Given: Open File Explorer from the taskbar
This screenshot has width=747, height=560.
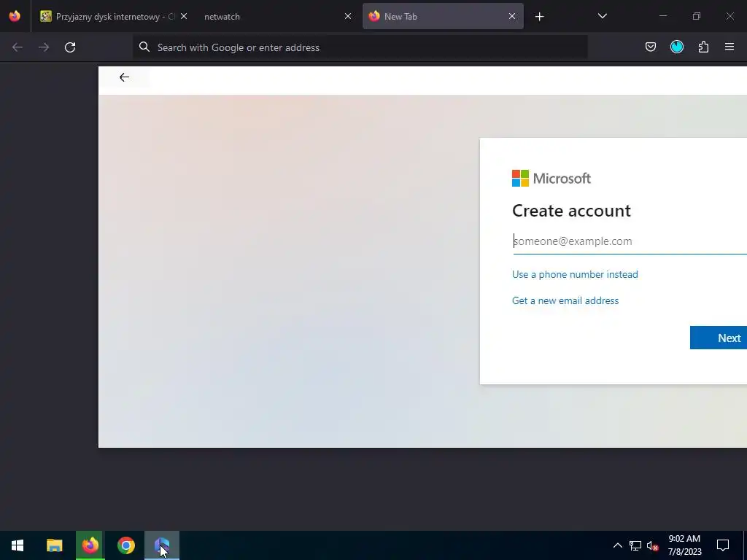Looking at the screenshot, I should coord(54,545).
